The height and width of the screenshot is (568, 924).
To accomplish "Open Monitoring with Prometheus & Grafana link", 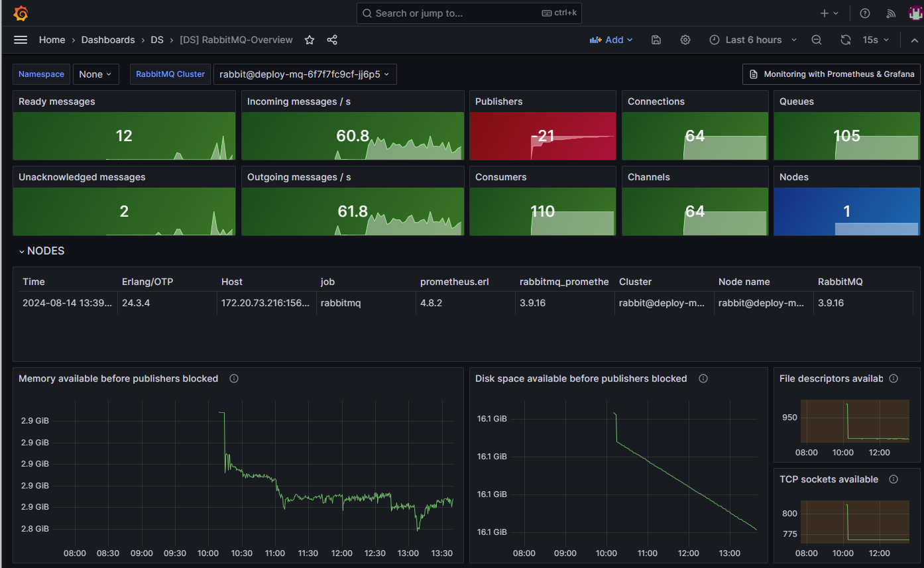I will [x=831, y=74].
